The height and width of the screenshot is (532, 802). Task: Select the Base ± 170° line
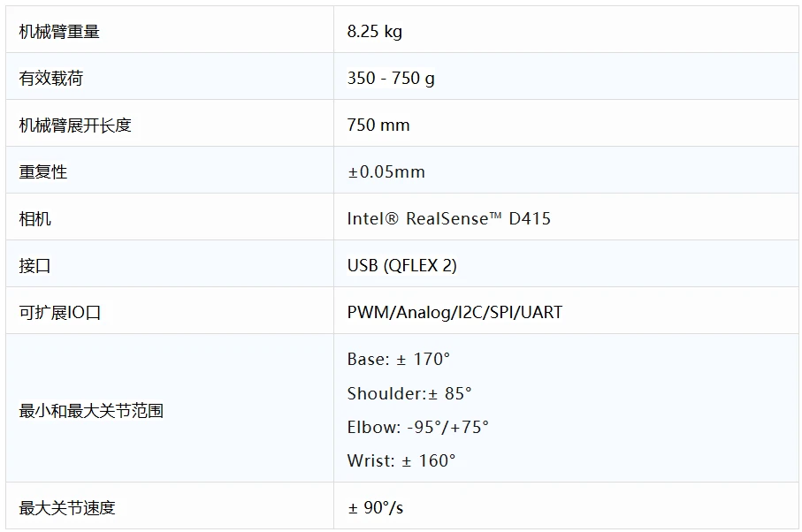coord(399,360)
